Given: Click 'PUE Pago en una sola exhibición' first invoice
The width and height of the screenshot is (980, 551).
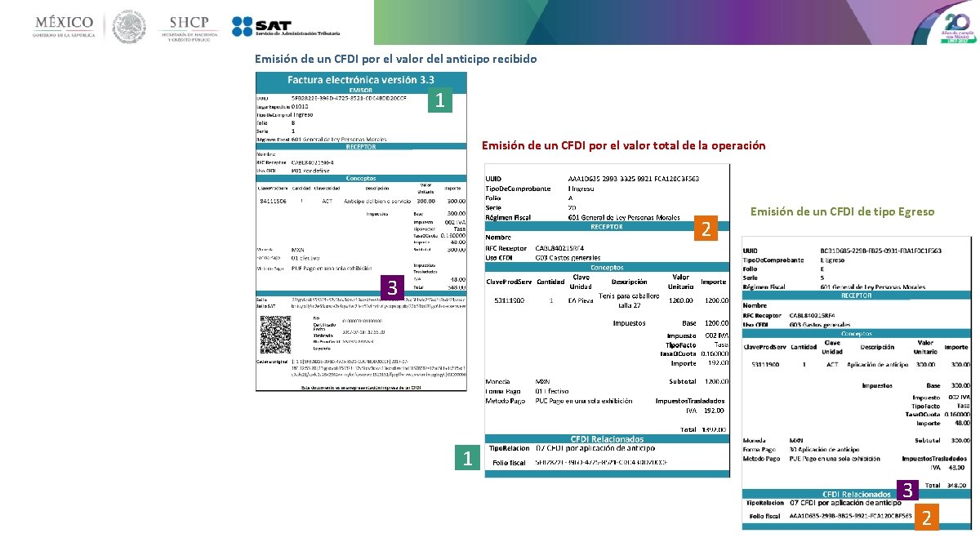Looking at the screenshot, I should point(333,268).
